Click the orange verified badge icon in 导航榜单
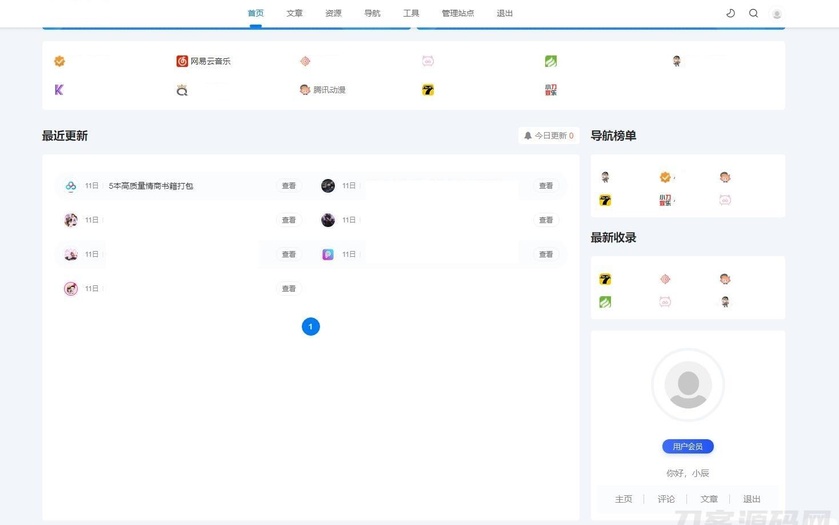The height and width of the screenshot is (525, 839). (665, 177)
